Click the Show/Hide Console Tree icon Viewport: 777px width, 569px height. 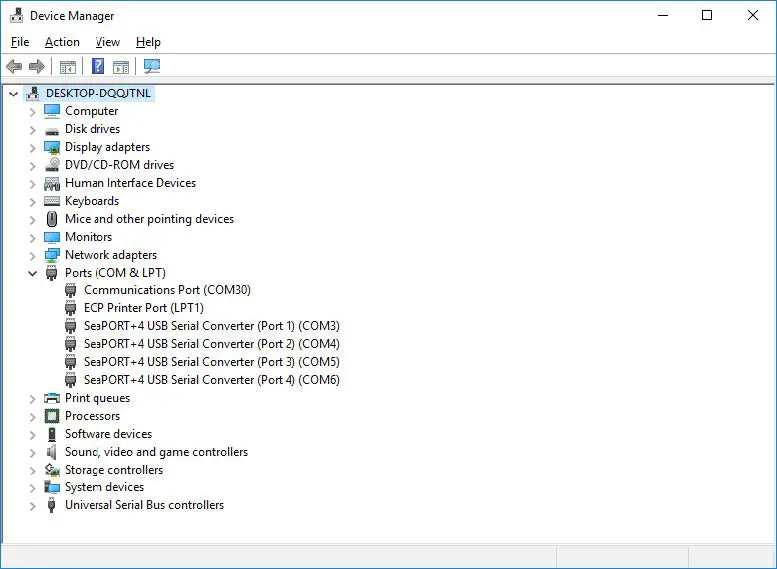pos(68,67)
